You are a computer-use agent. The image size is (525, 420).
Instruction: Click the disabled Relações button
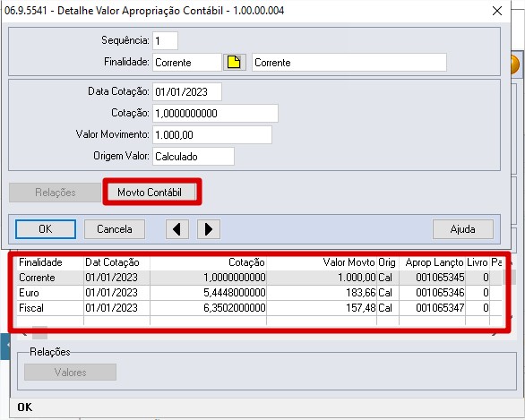(x=56, y=193)
